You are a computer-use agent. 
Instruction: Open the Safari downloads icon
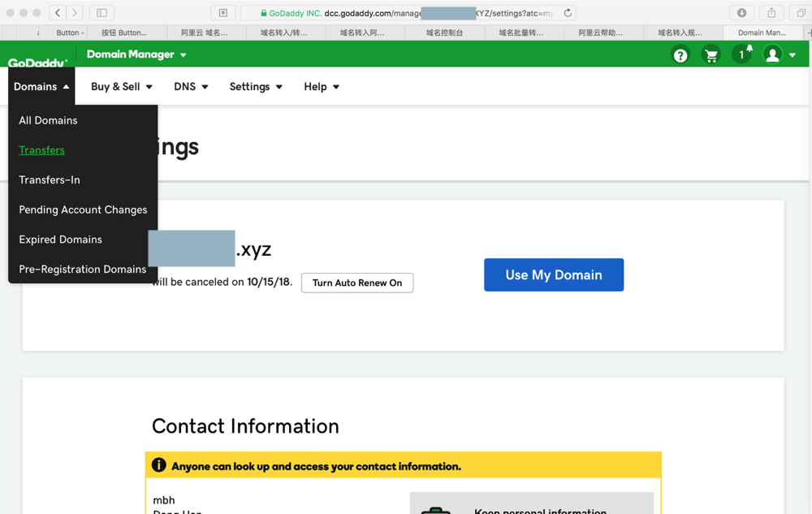pos(741,13)
